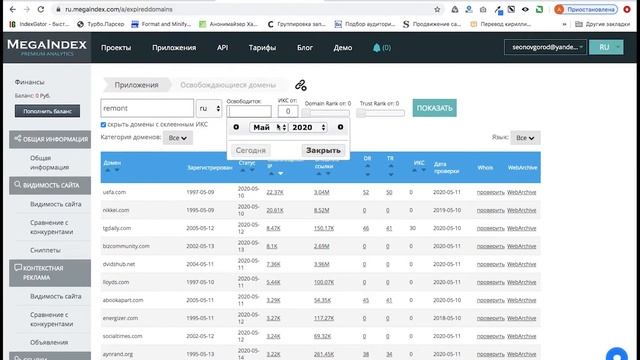Click the browser back arrow
The image size is (640, 360).
[13, 9]
